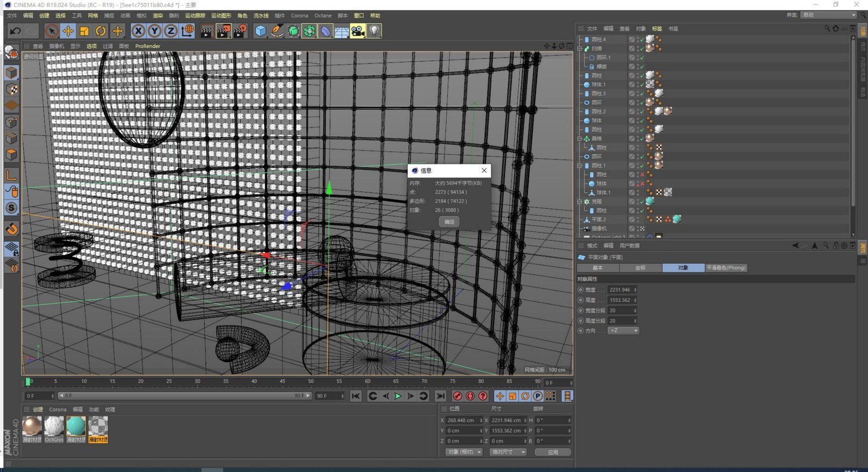Click the Record Active Objects button

[x=458, y=396]
